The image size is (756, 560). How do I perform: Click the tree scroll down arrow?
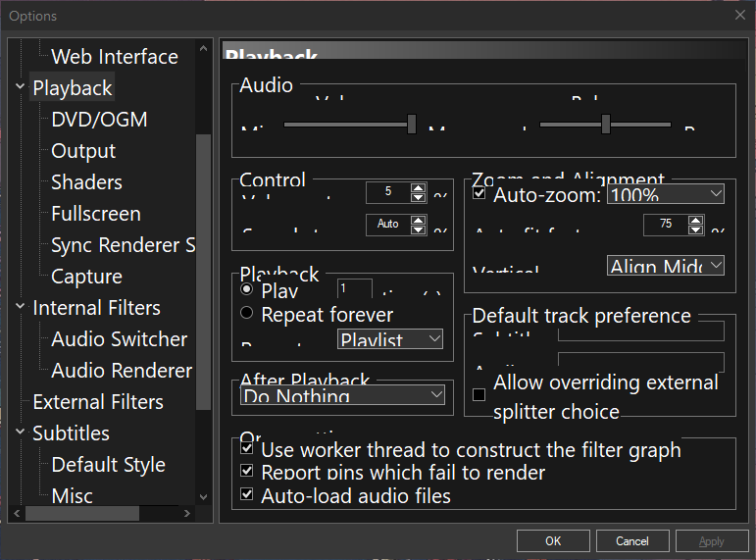[204, 497]
